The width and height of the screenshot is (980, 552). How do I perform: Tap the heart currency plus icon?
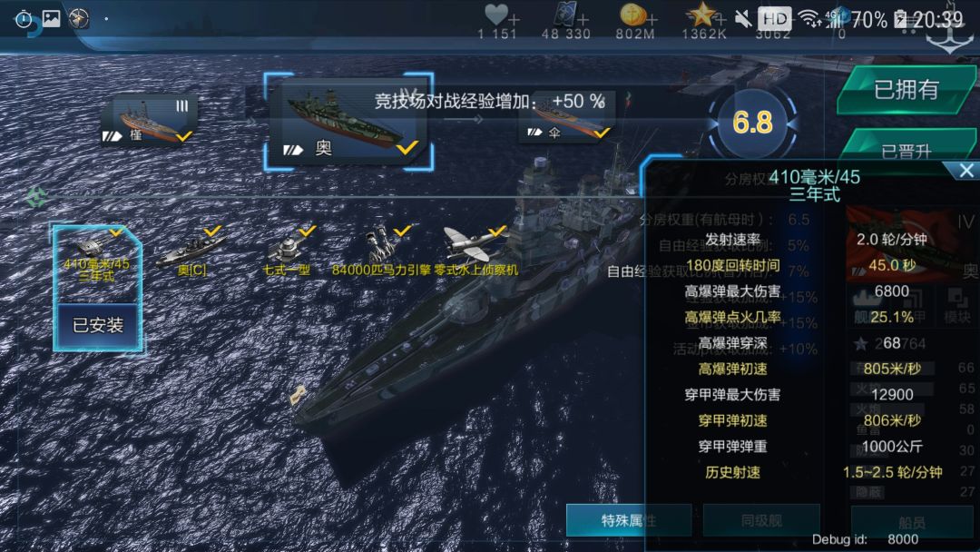pyautogui.click(x=514, y=20)
